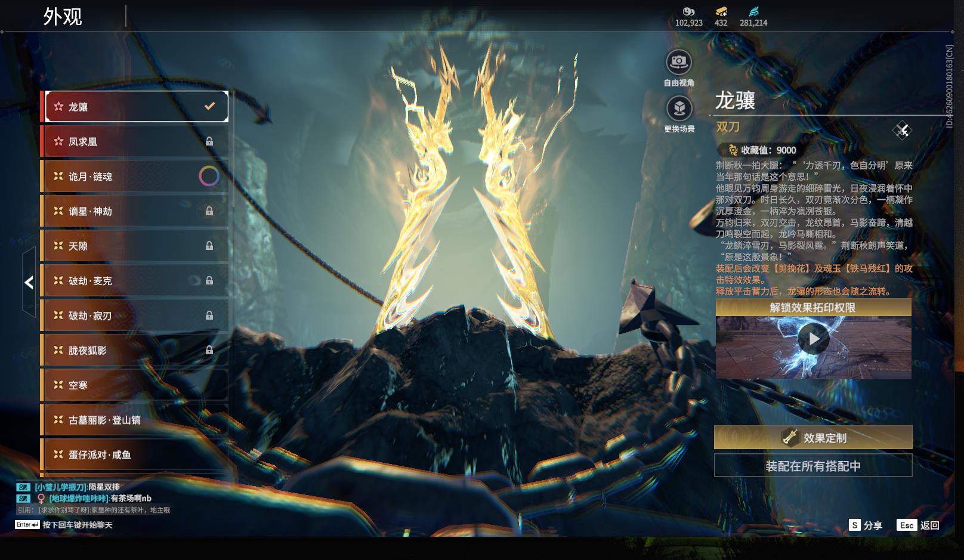The width and height of the screenshot is (964, 560).
Task: Toggle the equipped checkmark on 龙骧
Action: [x=209, y=106]
